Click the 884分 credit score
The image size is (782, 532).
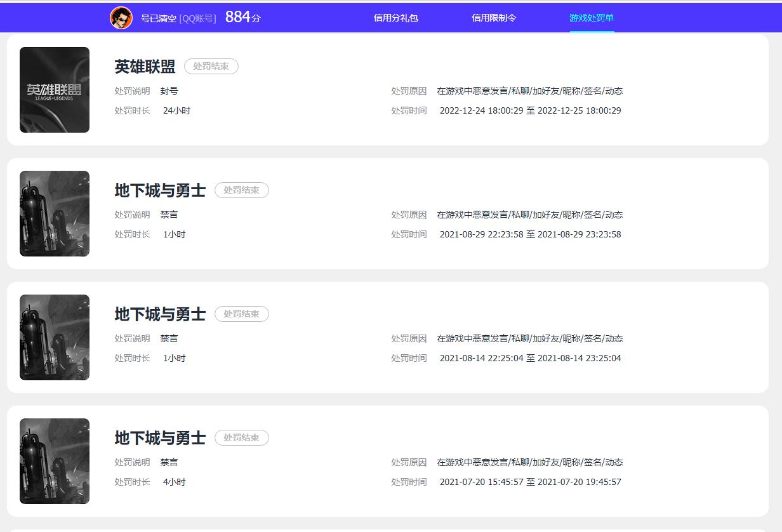coord(242,18)
